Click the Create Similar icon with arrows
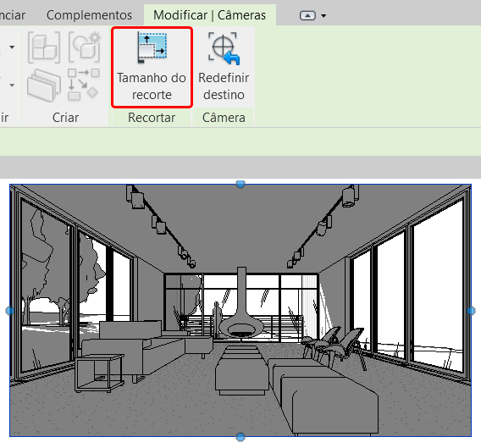Image resolution: width=481 pixels, height=448 pixels. click(84, 85)
